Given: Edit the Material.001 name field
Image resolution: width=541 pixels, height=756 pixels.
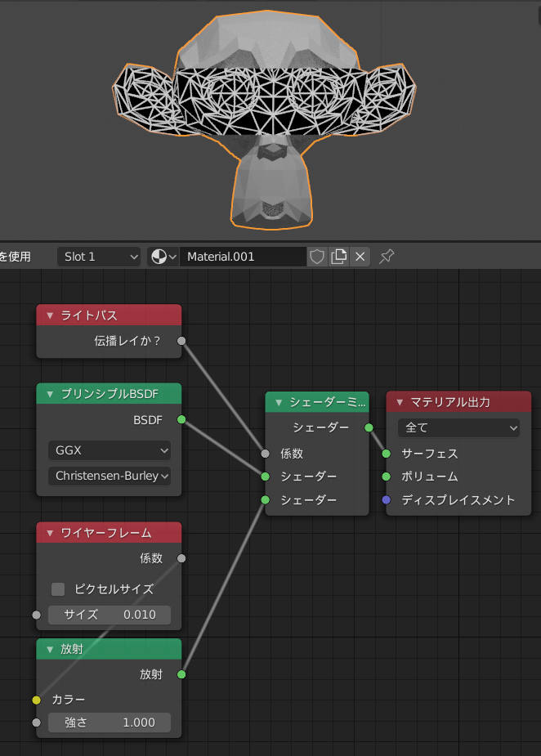Looking at the screenshot, I should point(243,257).
